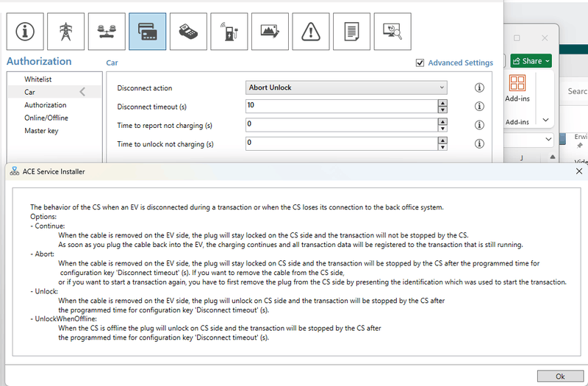Screen dimensions: 588x386
Task: Click the Time to unlock not charging field
Action: (x=342, y=143)
